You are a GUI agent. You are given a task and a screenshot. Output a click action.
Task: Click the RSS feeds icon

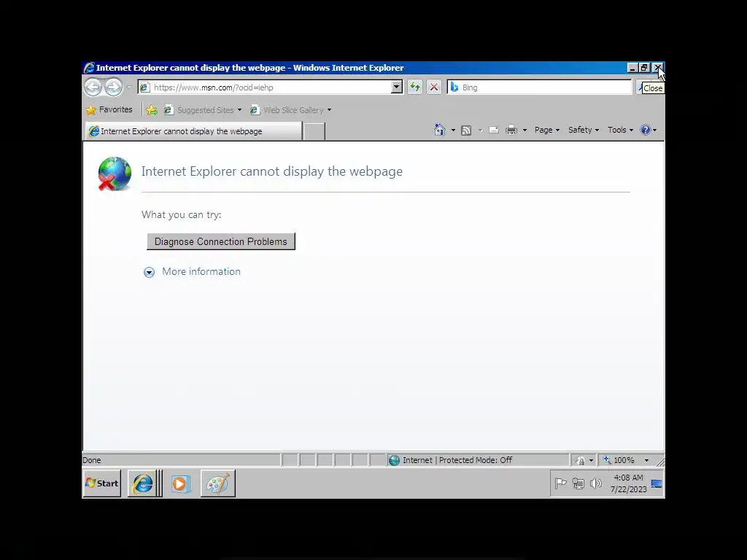(466, 130)
